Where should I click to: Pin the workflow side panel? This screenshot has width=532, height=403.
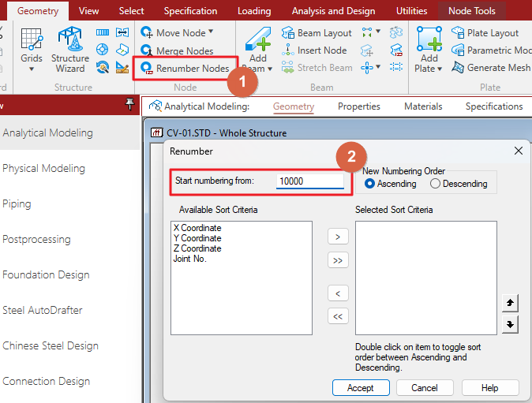(x=129, y=105)
